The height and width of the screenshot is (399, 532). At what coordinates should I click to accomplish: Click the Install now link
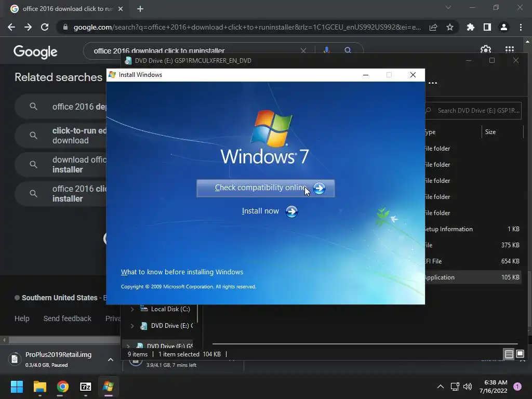point(260,211)
